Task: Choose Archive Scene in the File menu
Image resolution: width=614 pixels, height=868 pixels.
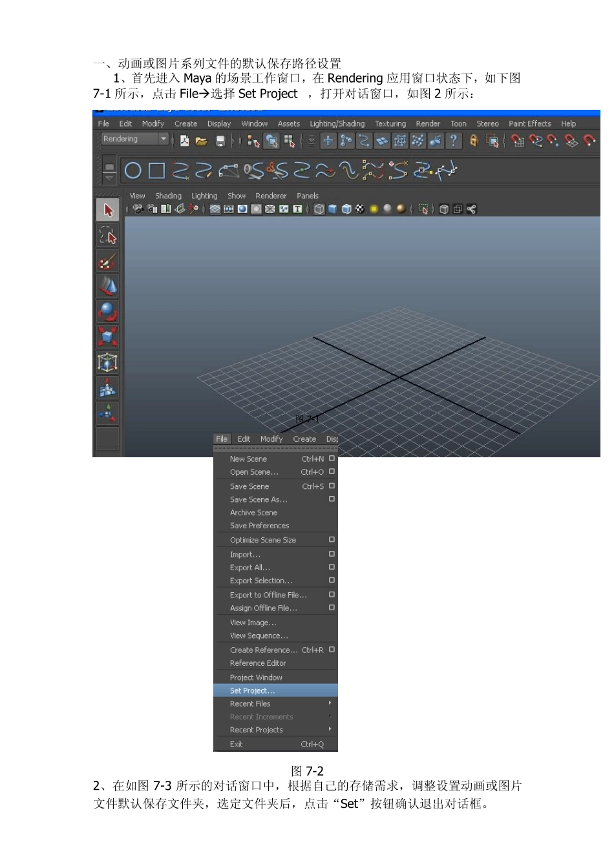Action: click(275, 513)
